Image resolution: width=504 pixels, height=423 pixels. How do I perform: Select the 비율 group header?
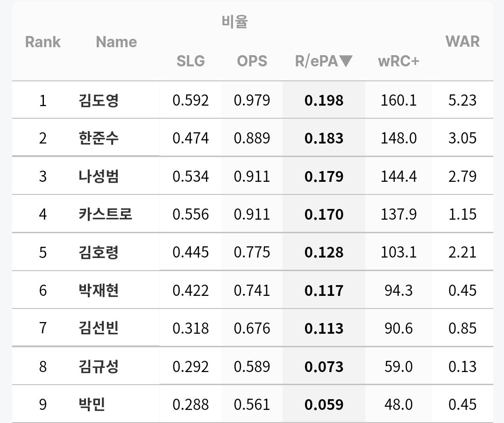coord(234,22)
